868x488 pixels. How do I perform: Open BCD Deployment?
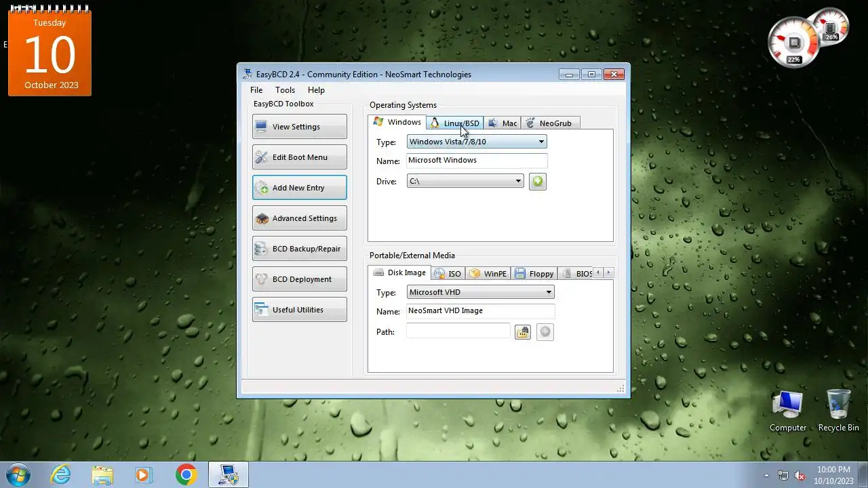[x=299, y=279]
